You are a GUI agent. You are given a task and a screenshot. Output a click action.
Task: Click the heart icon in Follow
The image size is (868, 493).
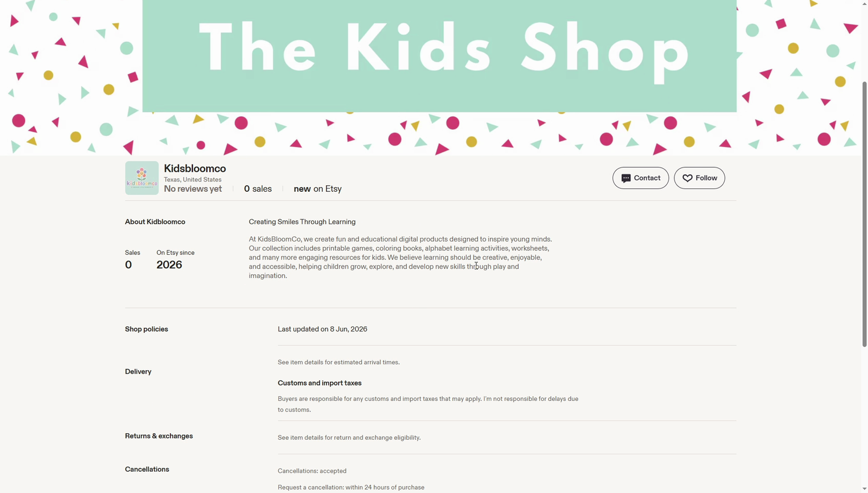point(687,178)
